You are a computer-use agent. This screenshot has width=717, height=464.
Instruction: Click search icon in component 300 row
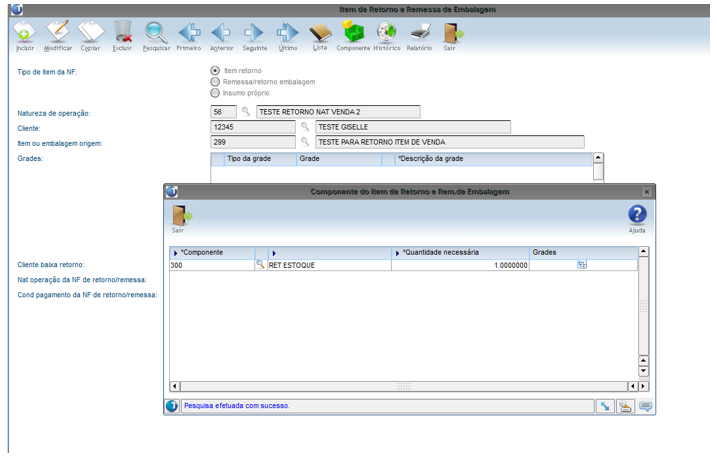pyautogui.click(x=260, y=264)
